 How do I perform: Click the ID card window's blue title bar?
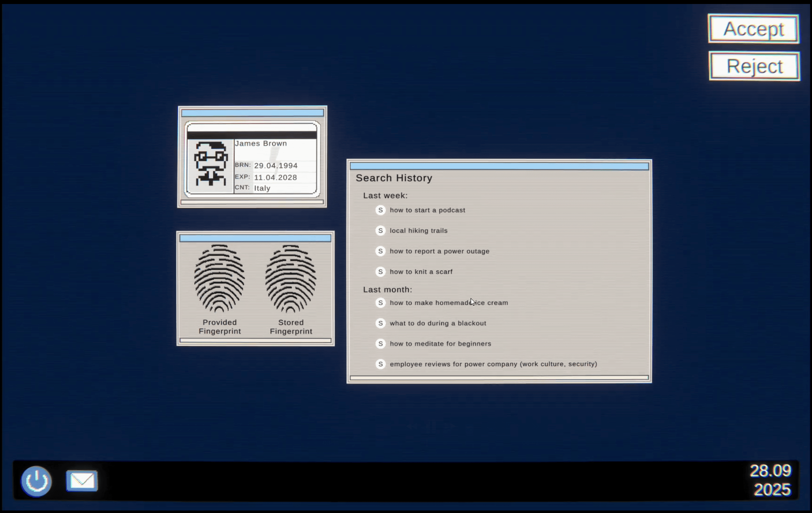click(x=252, y=113)
